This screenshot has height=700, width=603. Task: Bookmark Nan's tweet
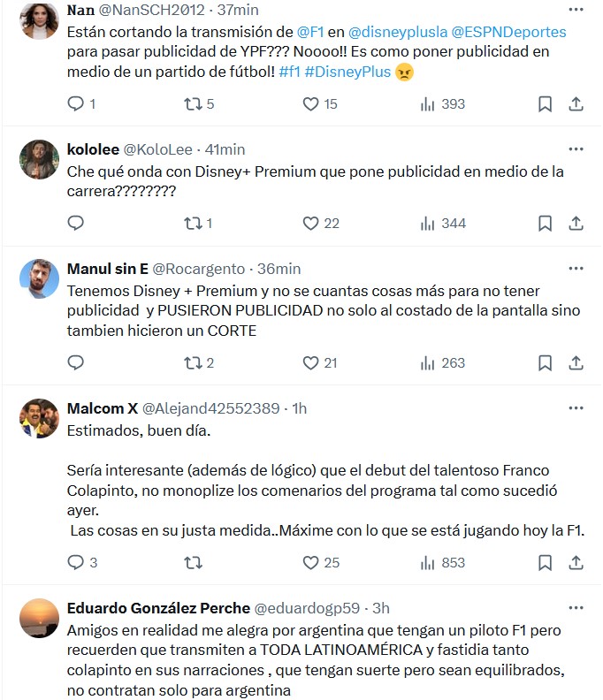546,104
